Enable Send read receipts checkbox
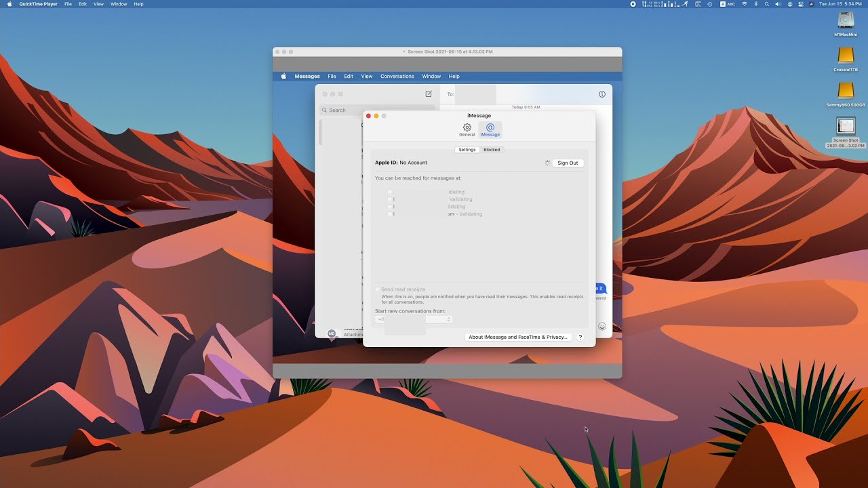Screen dimensions: 868x488 [378, 289]
